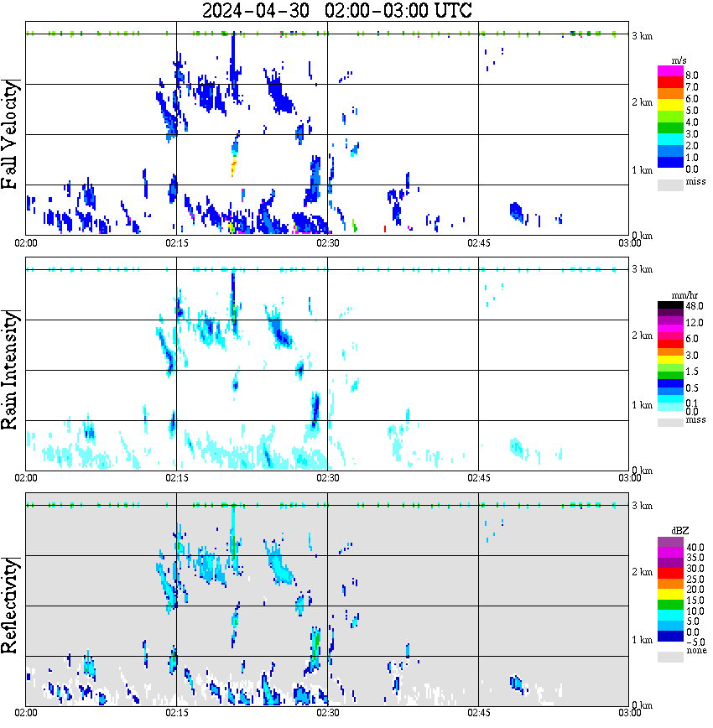Viewport: 713px width, 728px height.
Task: Select the magenta 35.0 swatch in dBZ legend
Action: pos(670,553)
